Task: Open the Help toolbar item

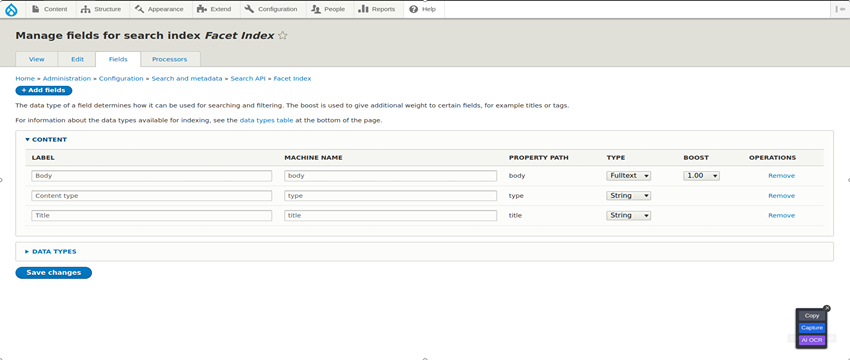Action: point(423,9)
